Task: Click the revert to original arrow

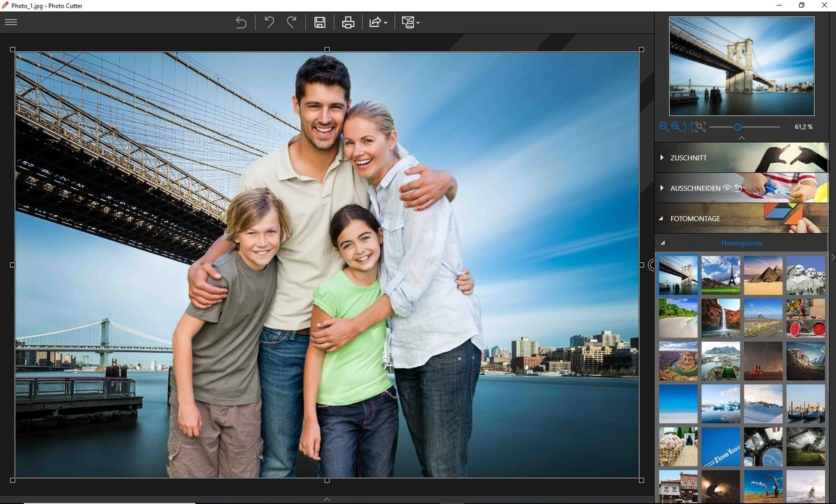Action: coord(241,22)
